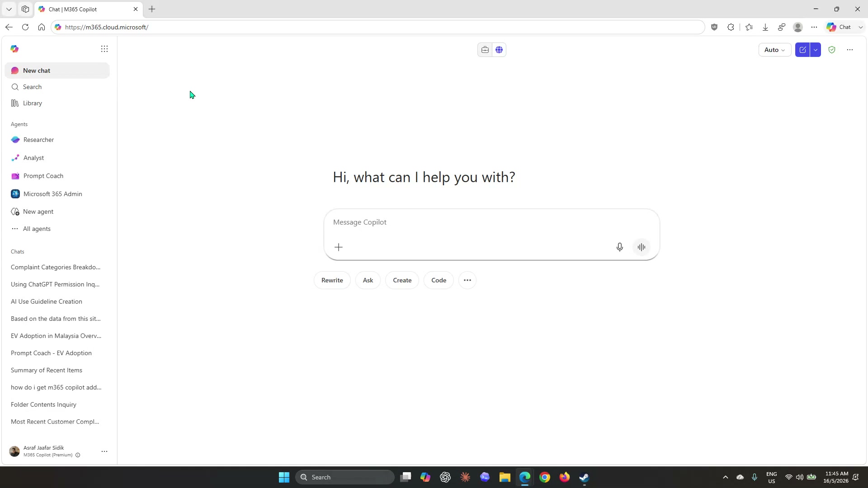Open the Microsoft 365 Admin agent
Image resolution: width=868 pixels, height=488 pixels.
(x=57, y=194)
